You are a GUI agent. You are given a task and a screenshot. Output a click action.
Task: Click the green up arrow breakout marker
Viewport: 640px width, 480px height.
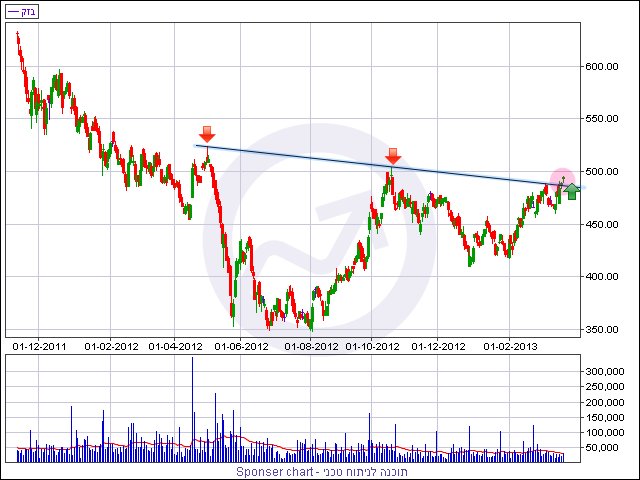pos(571,191)
